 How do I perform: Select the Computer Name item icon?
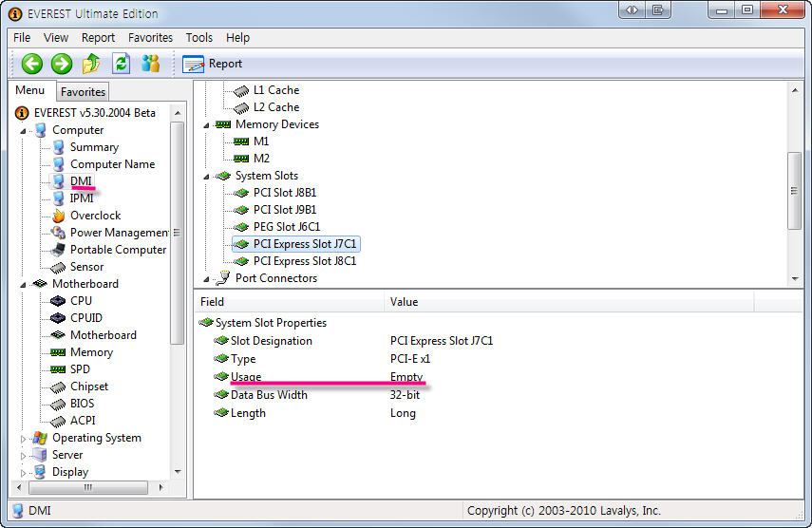(59, 164)
